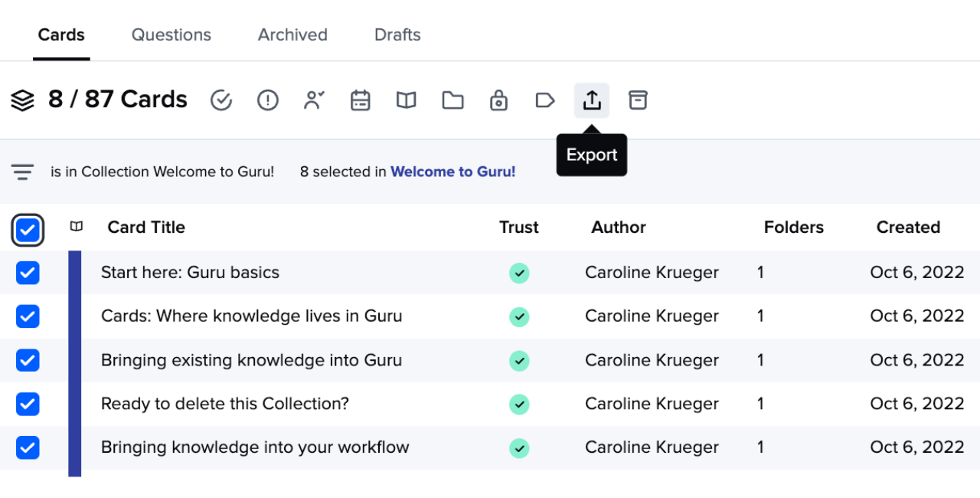This screenshot has width=980, height=498.
Task: Click Caroline Krueger in Cards: Where knowledge lives row
Action: [652, 316]
